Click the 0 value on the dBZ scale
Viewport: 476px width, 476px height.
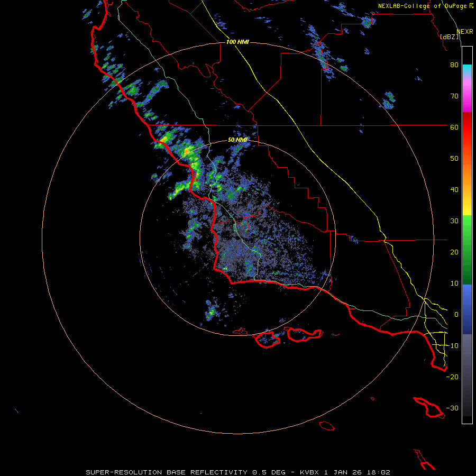pyautogui.click(x=456, y=315)
